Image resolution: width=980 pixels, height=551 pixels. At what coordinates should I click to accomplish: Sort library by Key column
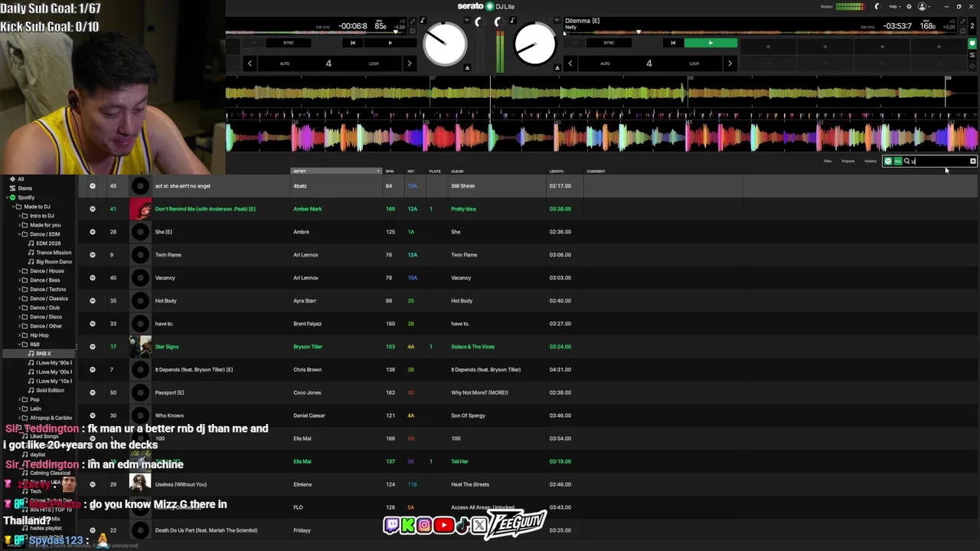411,171
